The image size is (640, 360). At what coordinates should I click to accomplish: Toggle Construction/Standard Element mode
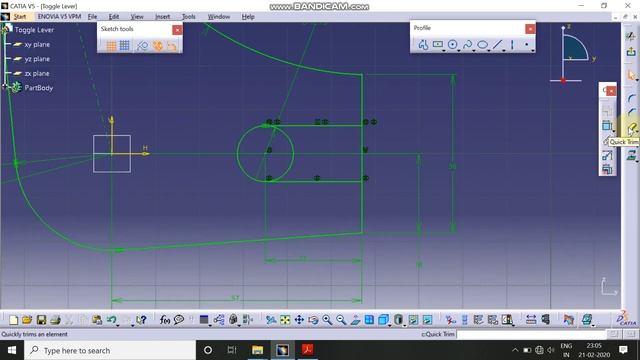(x=142, y=46)
